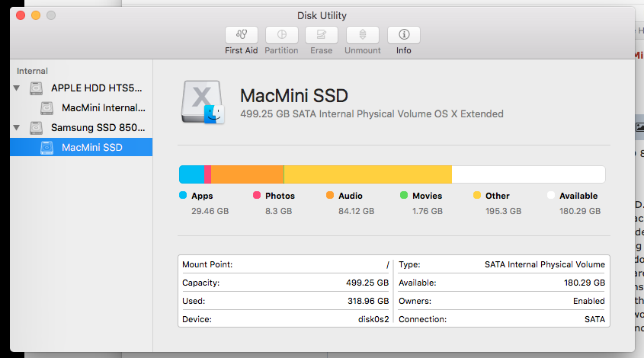Click the Photos legend label

tap(280, 196)
